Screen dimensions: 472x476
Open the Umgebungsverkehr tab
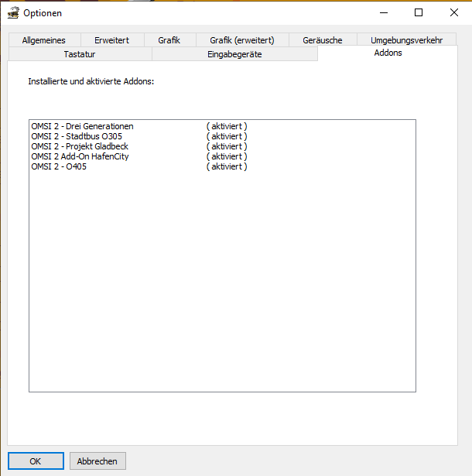pyautogui.click(x=406, y=40)
